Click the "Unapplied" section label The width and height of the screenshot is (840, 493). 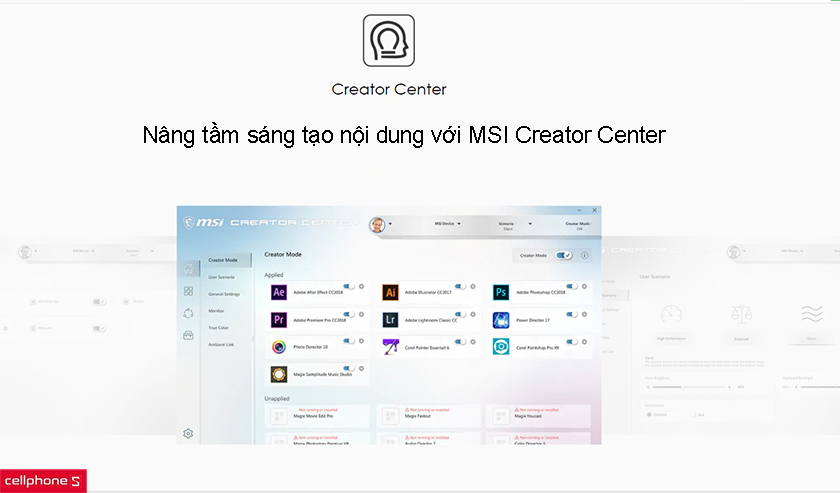[277, 399]
